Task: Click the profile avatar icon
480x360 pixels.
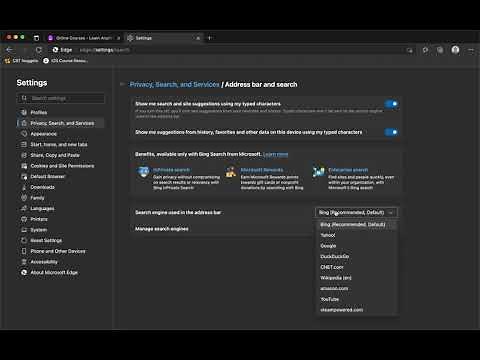Action: [455, 50]
